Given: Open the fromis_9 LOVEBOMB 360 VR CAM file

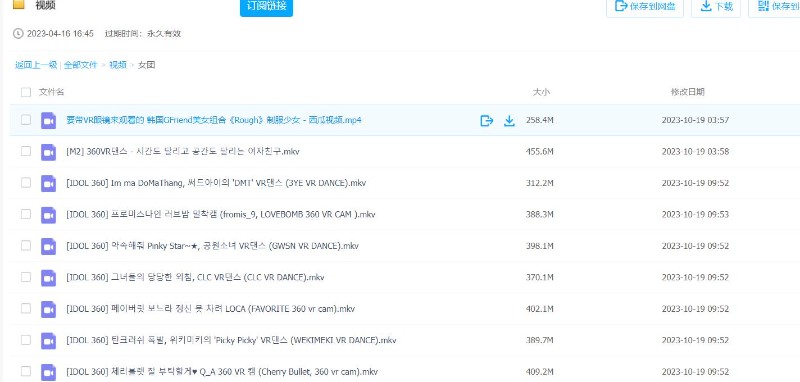Looking at the screenshot, I should pos(220,215).
